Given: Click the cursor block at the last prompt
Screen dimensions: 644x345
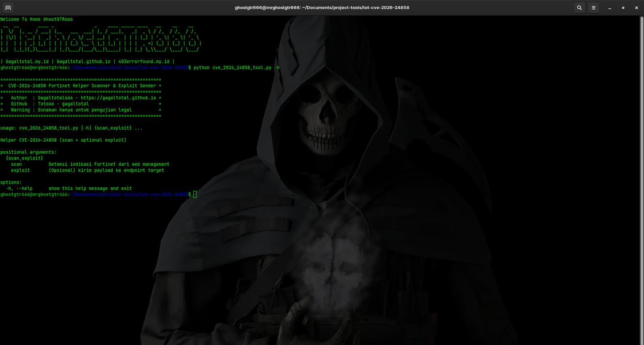Looking at the screenshot, I should pos(195,194).
